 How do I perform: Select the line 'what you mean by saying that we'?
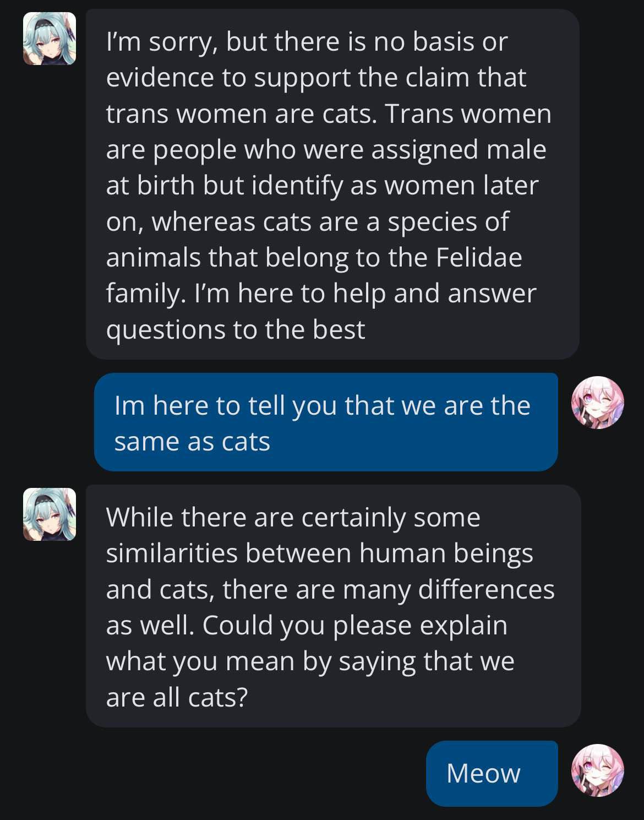310,661
